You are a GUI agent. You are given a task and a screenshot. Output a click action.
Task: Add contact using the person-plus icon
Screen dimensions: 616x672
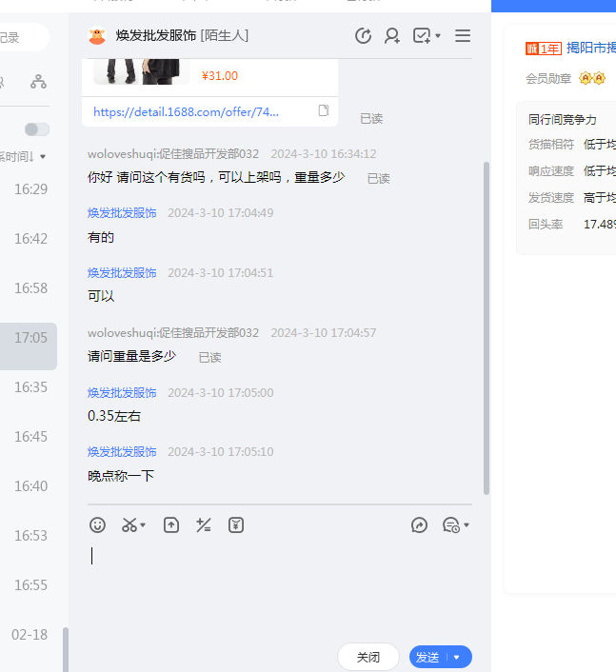(391, 36)
